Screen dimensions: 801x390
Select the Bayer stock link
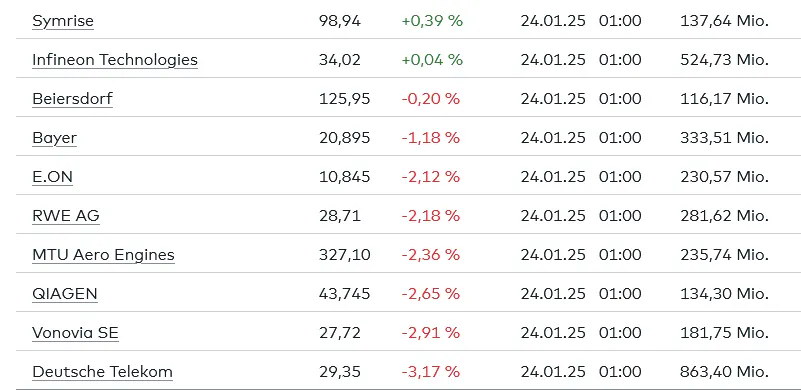54,138
